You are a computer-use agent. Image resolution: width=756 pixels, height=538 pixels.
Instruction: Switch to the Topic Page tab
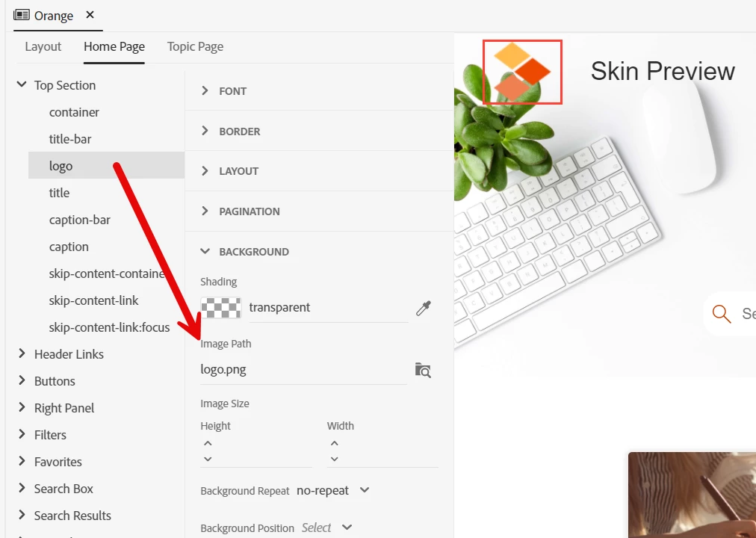click(x=195, y=47)
